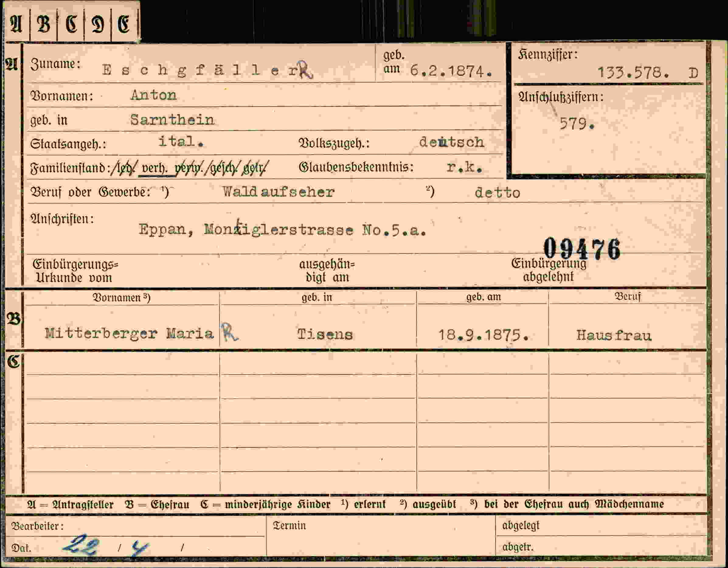Click the 'Vornamen ³)' column header
The height and width of the screenshot is (568, 728).
pos(121,297)
